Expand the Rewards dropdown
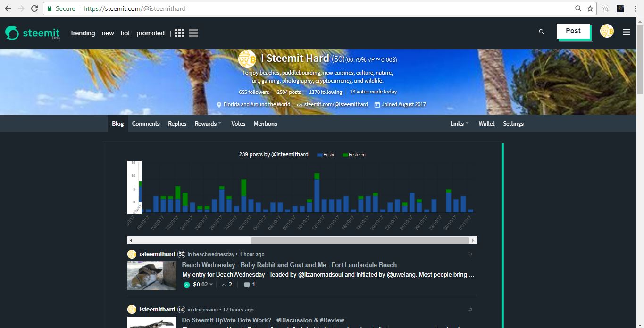 point(208,124)
